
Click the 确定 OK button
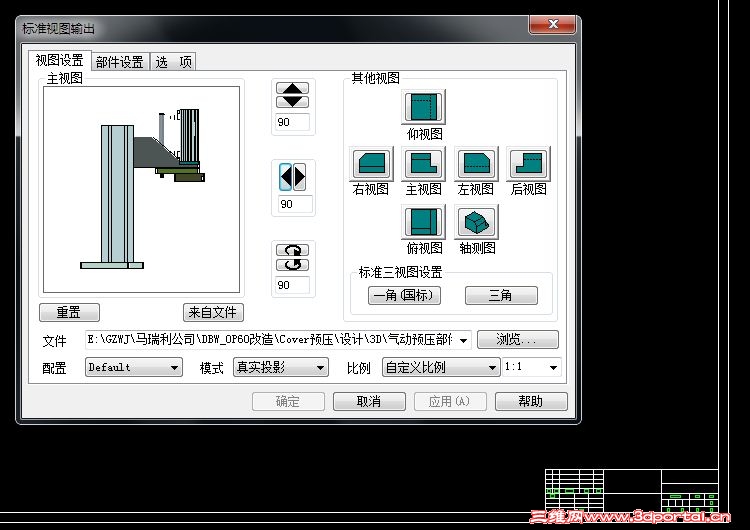click(x=288, y=401)
